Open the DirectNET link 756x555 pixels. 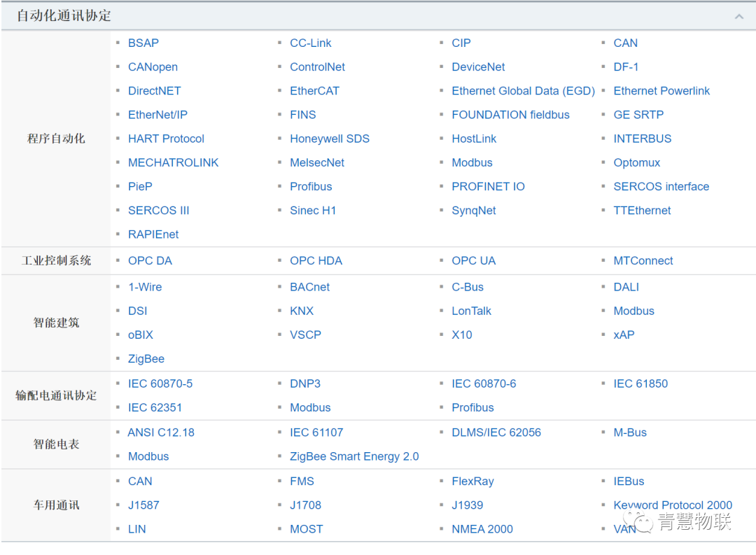point(154,91)
